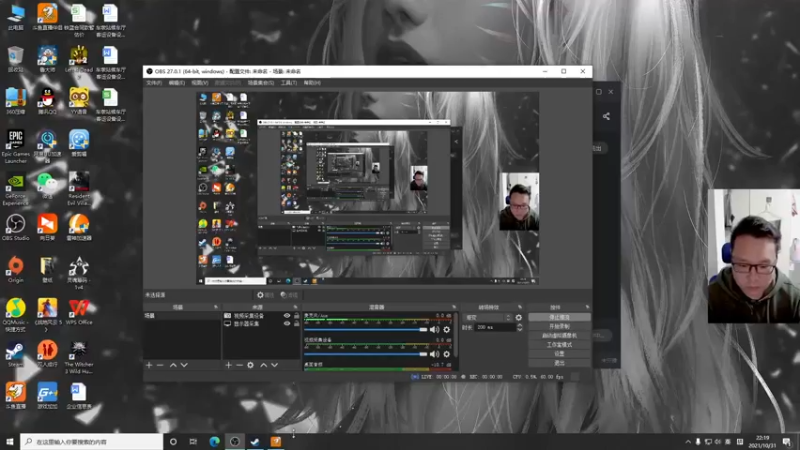Open OBS Studio desktop shortcut
Screen dimensions: 800x450
point(15,228)
